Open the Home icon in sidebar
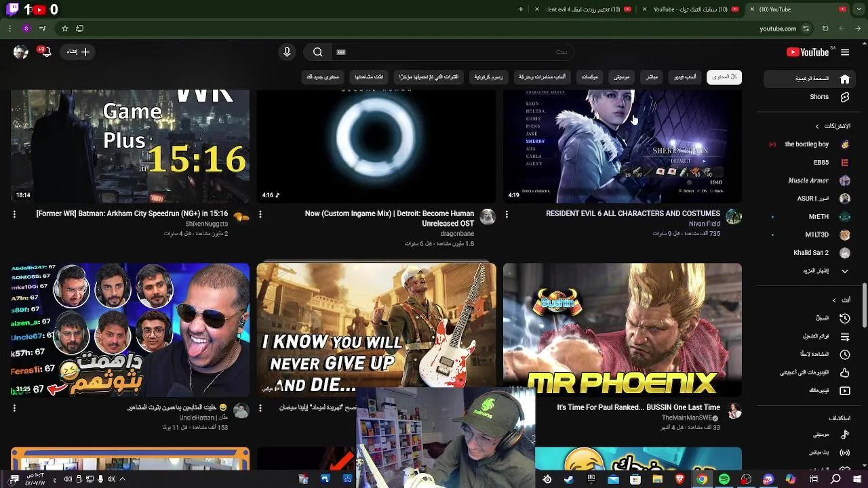Image resolution: width=868 pixels, height=488 pixels. [x=845, y=79]
